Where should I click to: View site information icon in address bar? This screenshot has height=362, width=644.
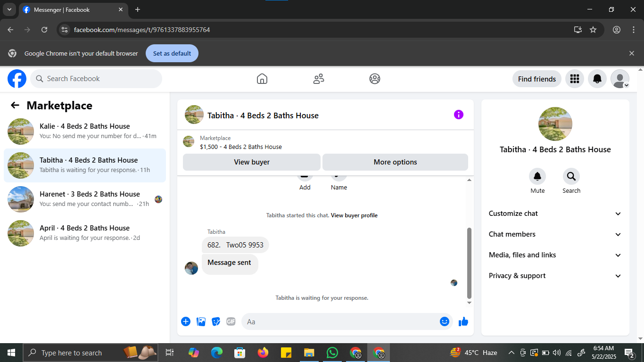pyautogui.click(x=65, y=30)
